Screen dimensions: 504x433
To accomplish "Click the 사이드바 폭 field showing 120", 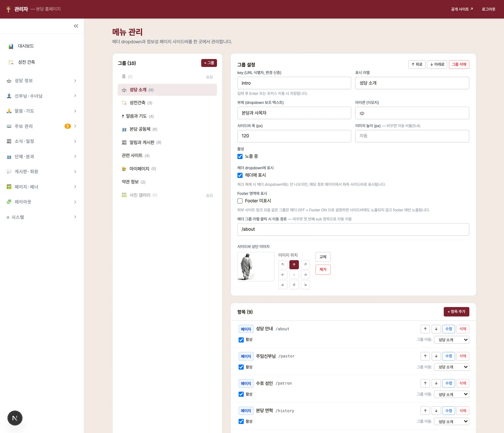I will tap(294, 136).
